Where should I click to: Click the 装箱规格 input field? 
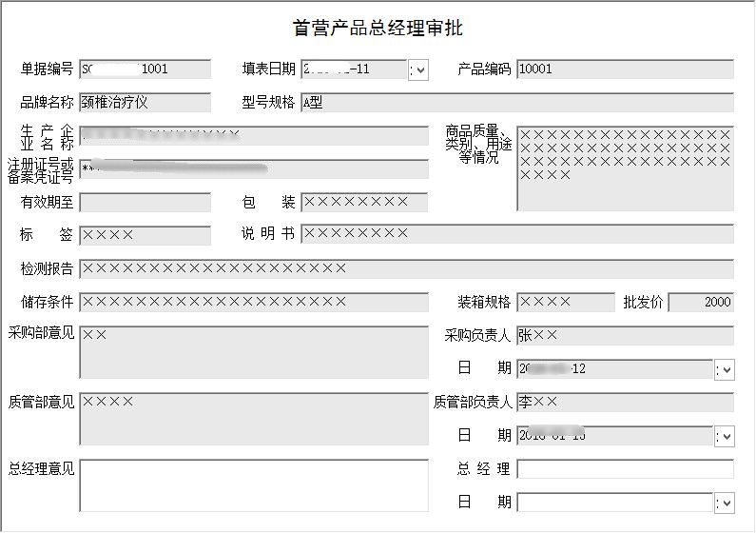coord(566,302)
